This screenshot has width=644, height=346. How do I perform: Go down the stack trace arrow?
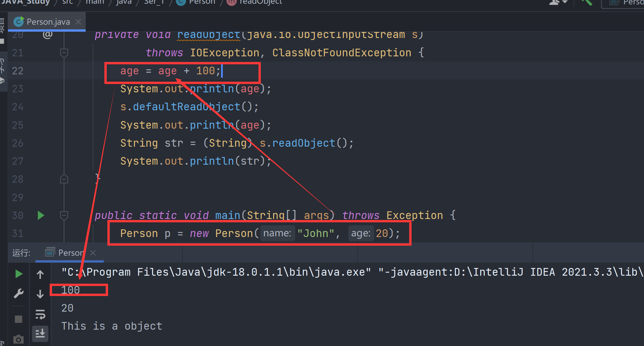[40, 294]
